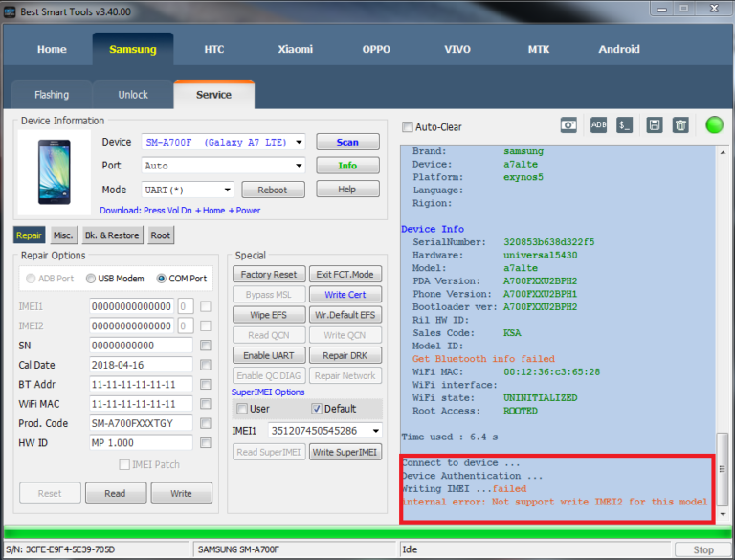The image size is (735, 560).
Task: Tick the User SuperIMEI checkbox
Action: 242,409
